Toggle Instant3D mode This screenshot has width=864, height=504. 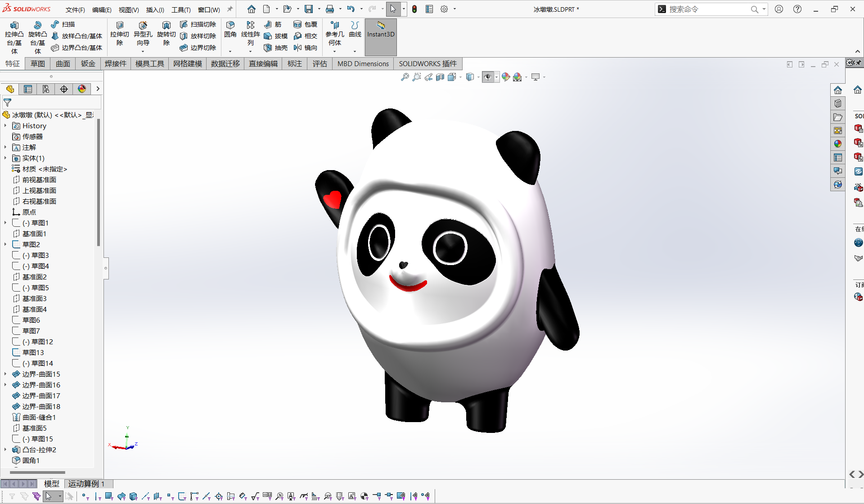tap(381, 37)
